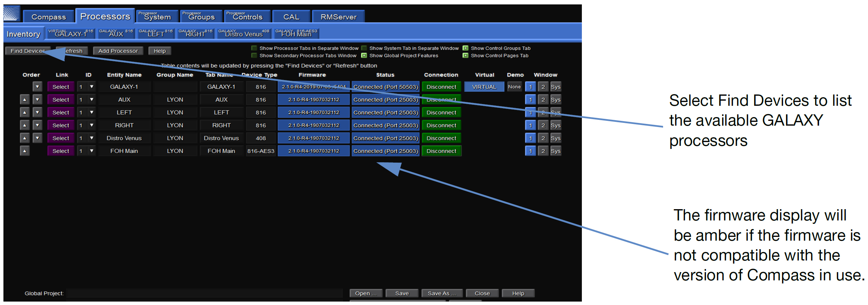
Task: Move Distro Venus row down arrow
Action: [x=37, y=138]
